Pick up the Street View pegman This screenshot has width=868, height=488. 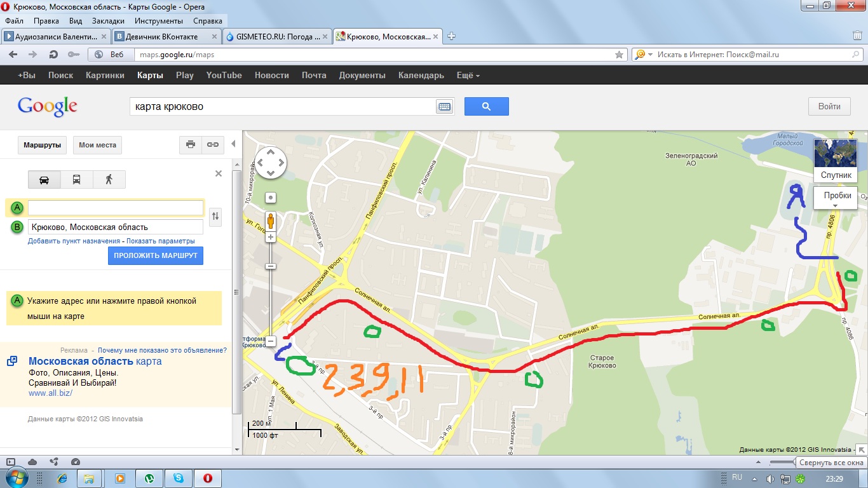click(271, 221)
